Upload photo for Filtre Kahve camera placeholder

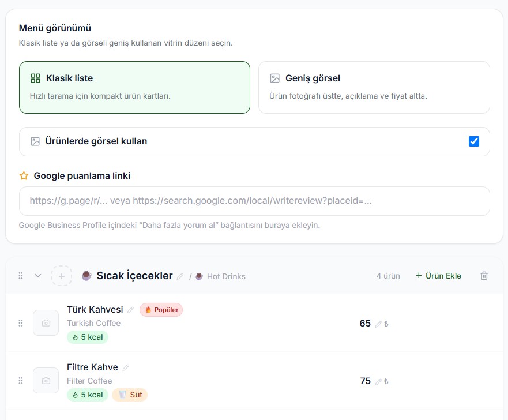pyautogui.click(x=46, y=380)
